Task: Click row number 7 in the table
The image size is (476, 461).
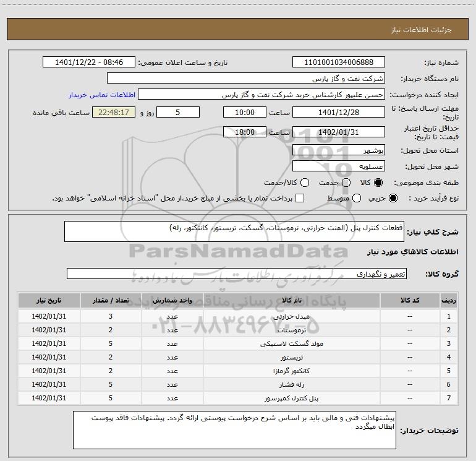Action: click(x=449, y=398)
